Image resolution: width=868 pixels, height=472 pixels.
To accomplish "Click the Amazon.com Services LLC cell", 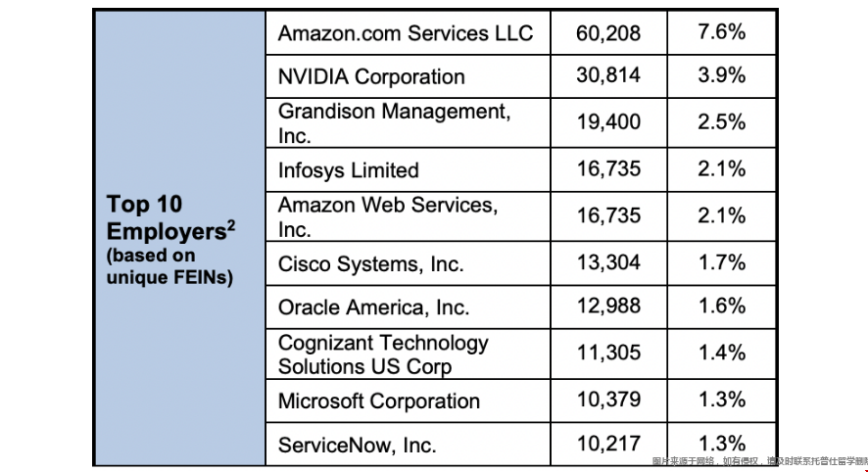I will (x=406, y=33).
